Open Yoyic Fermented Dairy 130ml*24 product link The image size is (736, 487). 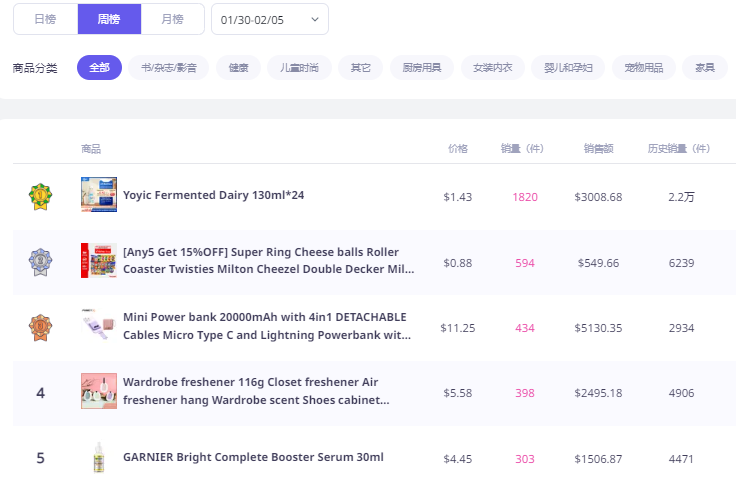tap(214, 195)
